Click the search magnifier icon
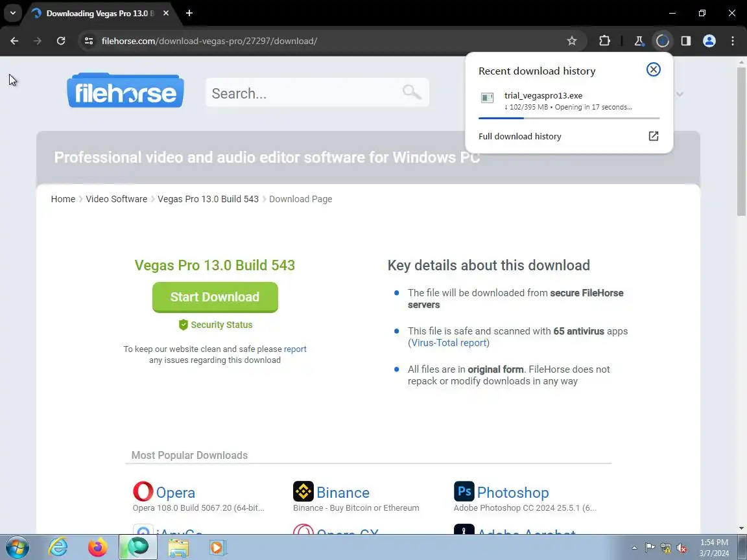This screenshot has height=560, width=747. (412, 92)
